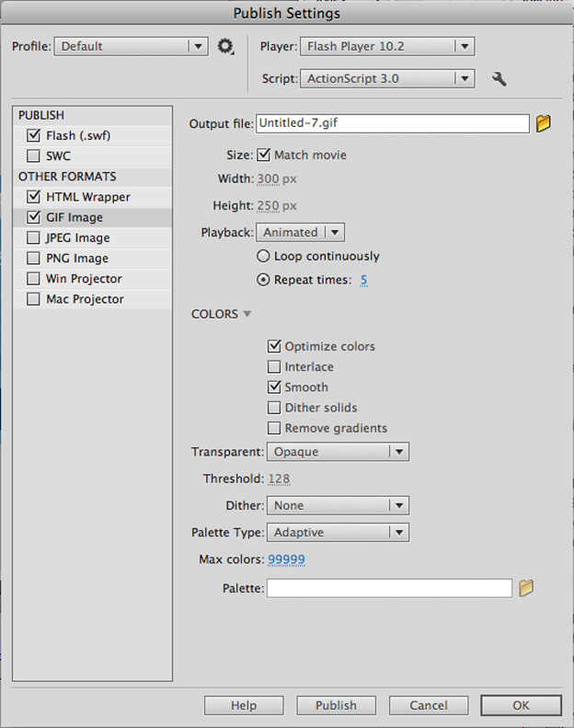
Task: Click the profile options gear icon
Action: point(225,46)
